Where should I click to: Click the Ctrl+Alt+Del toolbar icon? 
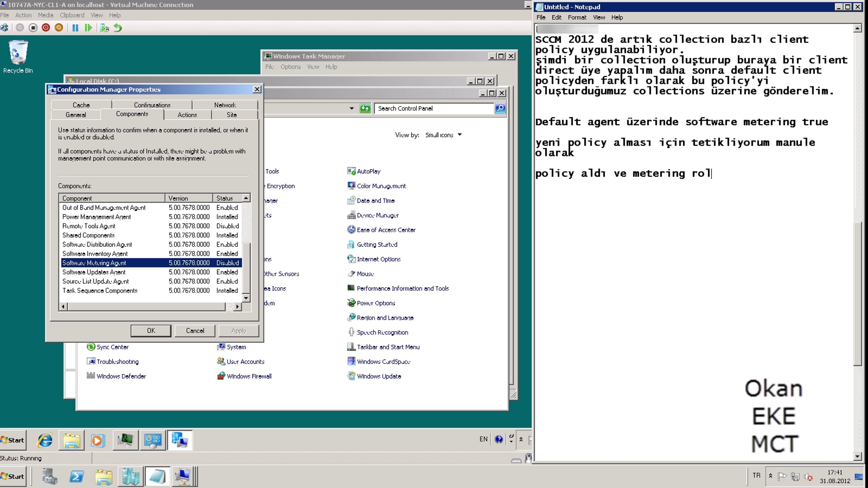click(4, 28)
